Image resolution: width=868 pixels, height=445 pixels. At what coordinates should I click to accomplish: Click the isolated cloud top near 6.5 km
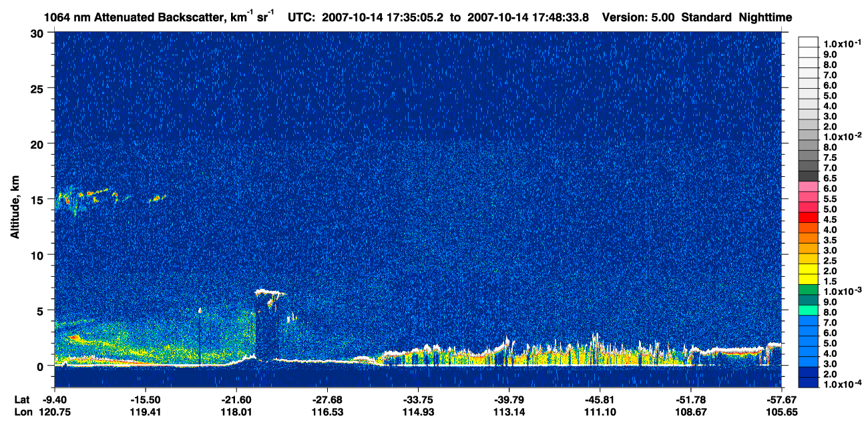click(269, 292)
